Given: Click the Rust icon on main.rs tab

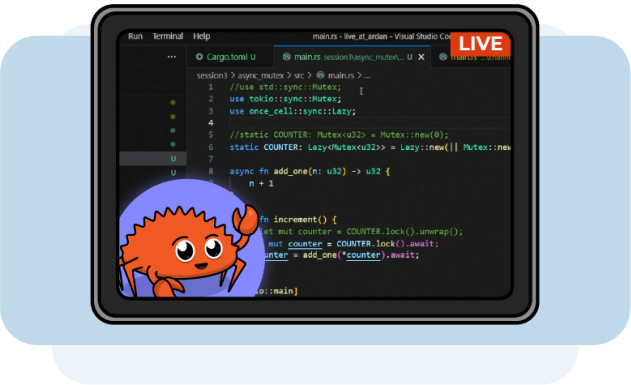Looking at the screenshot, I should click(x=287, y=57).
